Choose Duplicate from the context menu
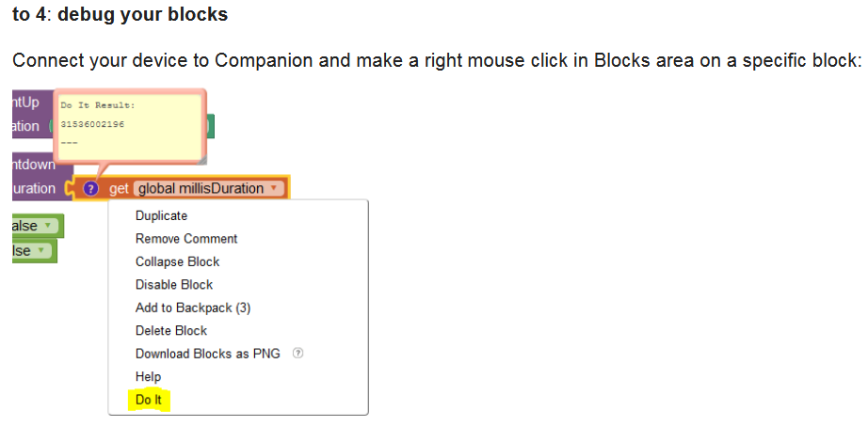Viewport: 868px width, 427px height. pos(161,215)
